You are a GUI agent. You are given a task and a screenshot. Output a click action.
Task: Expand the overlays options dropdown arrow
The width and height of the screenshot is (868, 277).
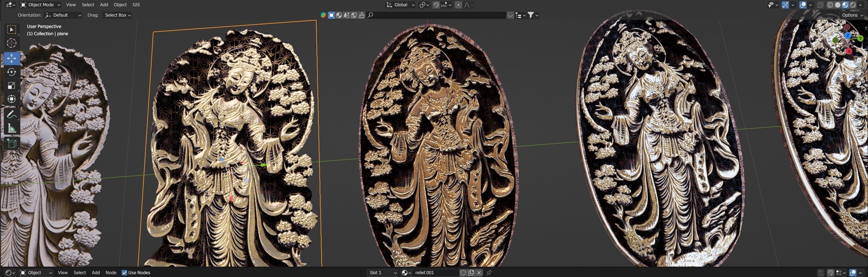pyautogui.click(x=810, y=5)
